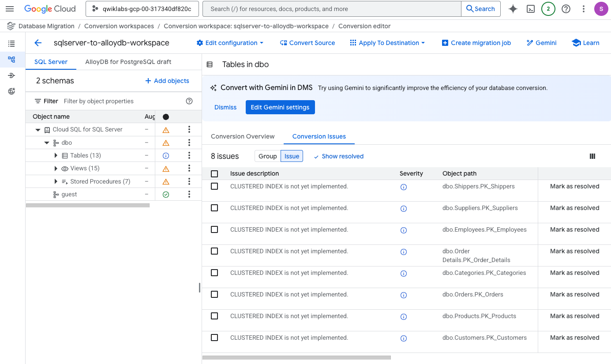Image resolution: width=611 pixels, height=364 pixels.
Task: Open more actions for dbo schema row
Action: coord(189,143)
